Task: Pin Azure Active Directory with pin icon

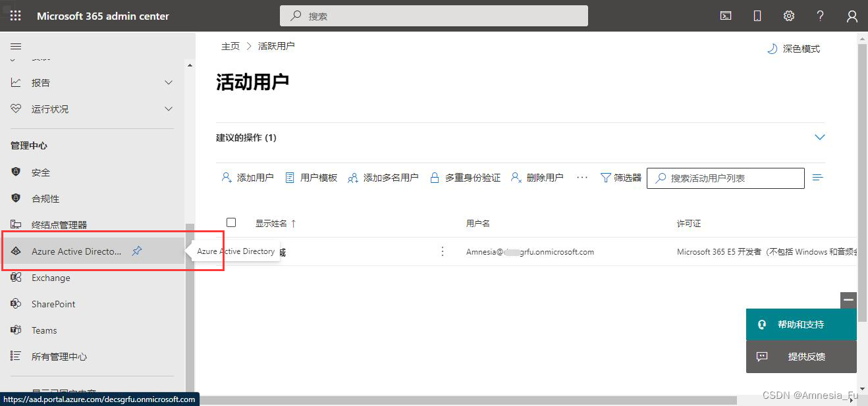Action: click(x=136, y=251)
